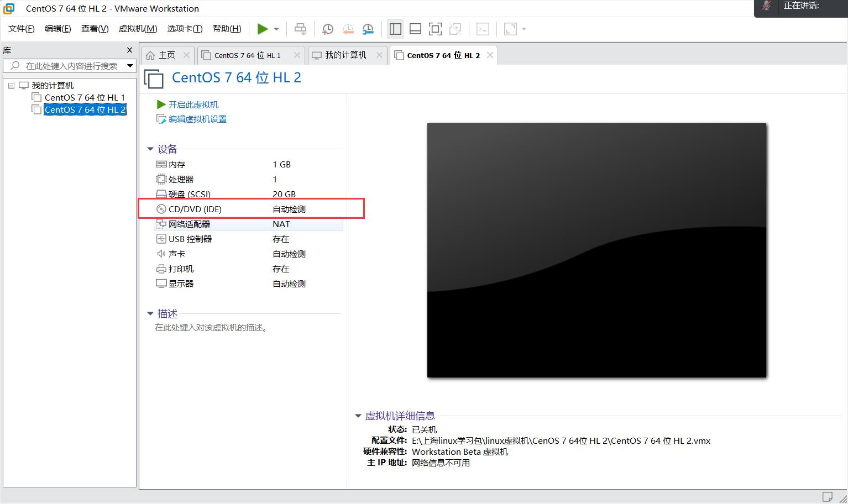Click the 1 GB memory value

pos(281,165)
